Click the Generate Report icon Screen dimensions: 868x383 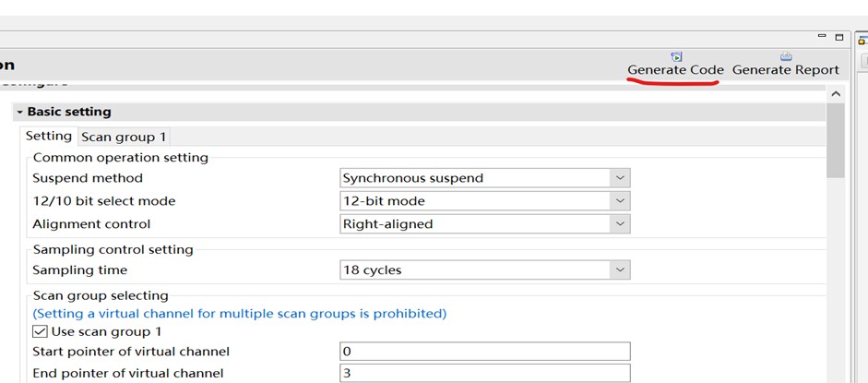786,56
